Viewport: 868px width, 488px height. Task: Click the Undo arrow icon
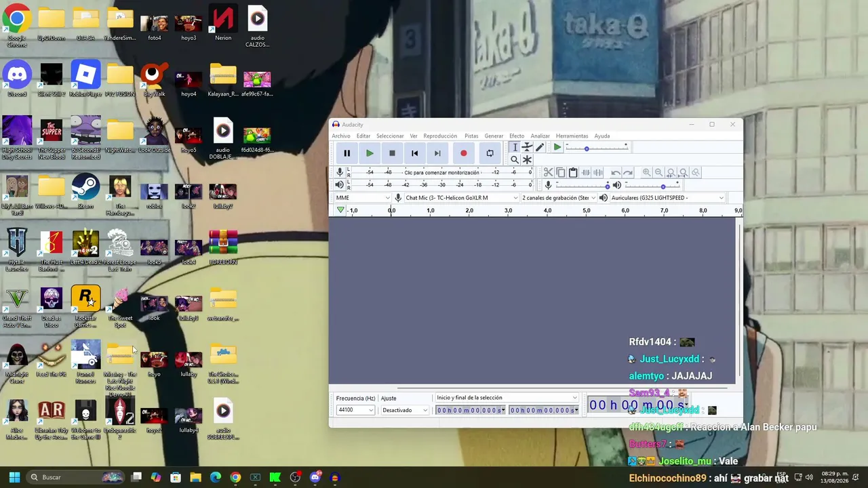click(616, 173)
